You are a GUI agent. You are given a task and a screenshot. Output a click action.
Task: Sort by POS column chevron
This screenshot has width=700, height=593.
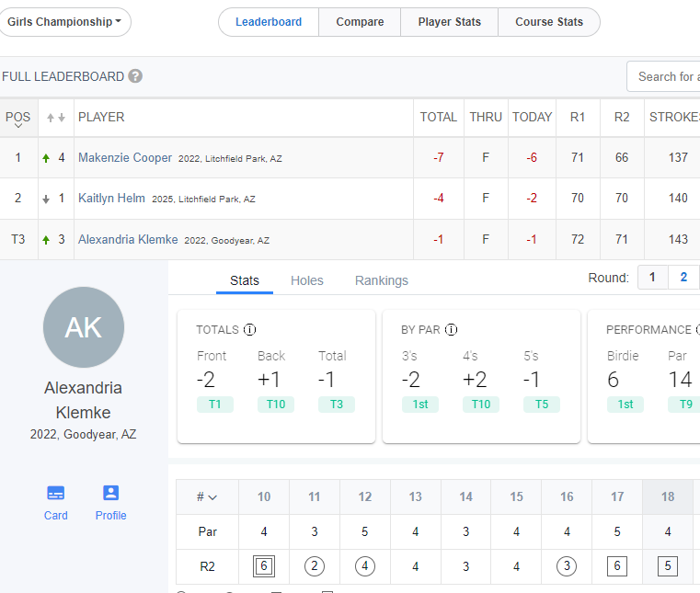tap(18, 126)
